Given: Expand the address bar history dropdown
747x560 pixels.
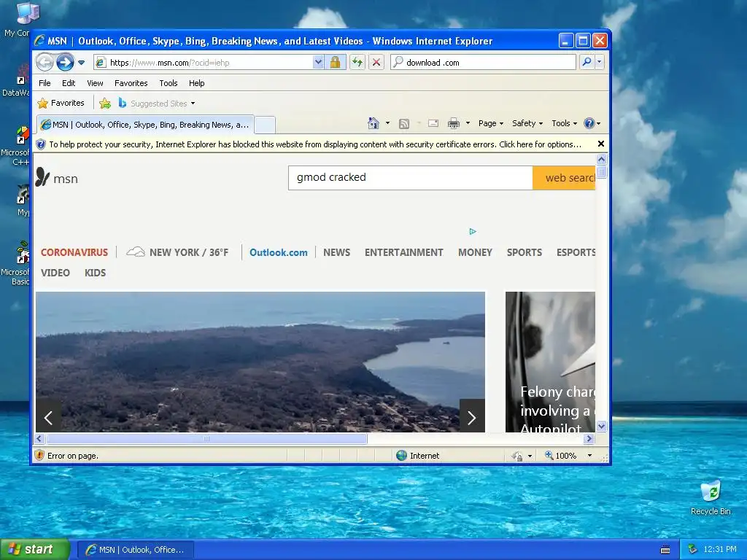Looking at the screenshot, I should tap(318, 63).
